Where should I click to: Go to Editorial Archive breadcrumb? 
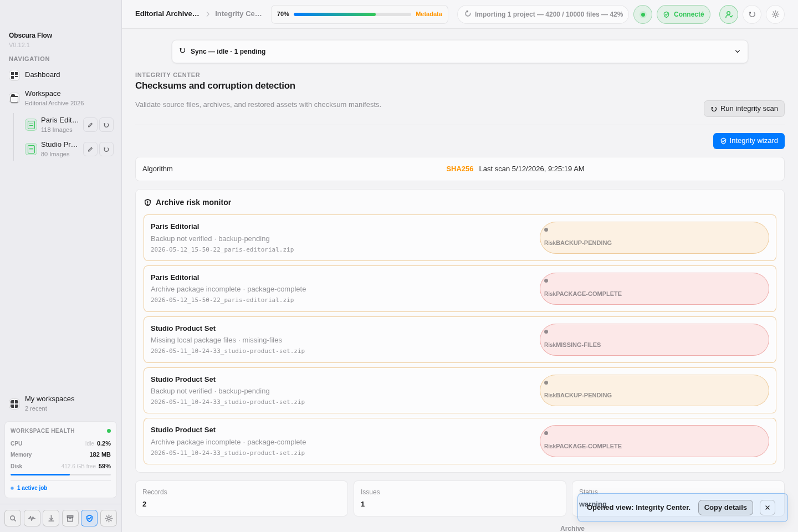click(x=167, y=14)
